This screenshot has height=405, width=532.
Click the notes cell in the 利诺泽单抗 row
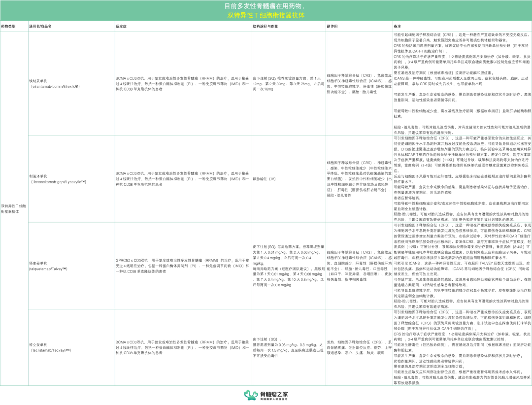pyautogui.click(x=462, y=179)
